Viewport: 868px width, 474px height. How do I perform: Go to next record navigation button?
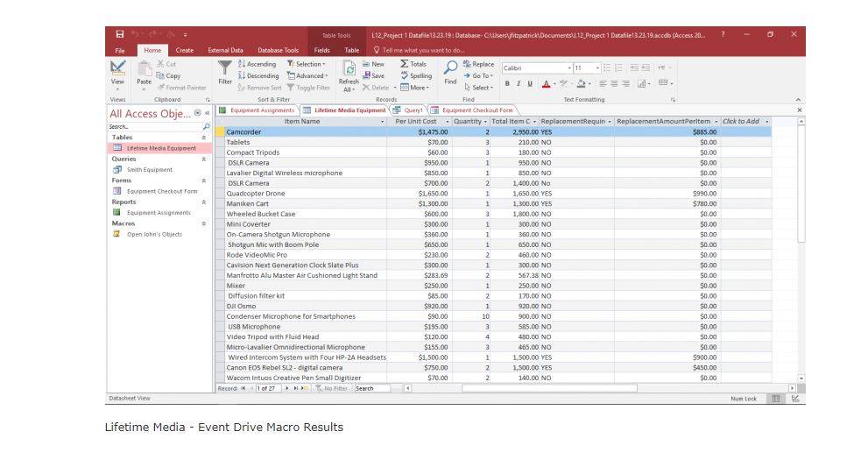[286, 389]
